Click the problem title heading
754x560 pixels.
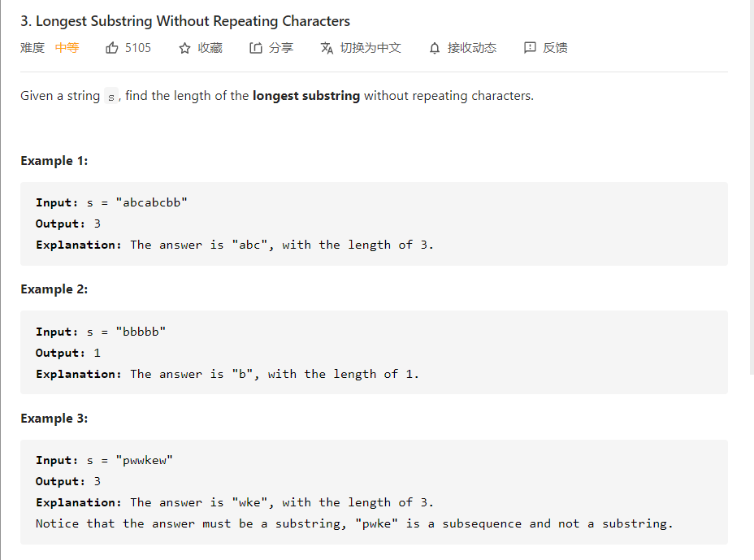(185, 21)
